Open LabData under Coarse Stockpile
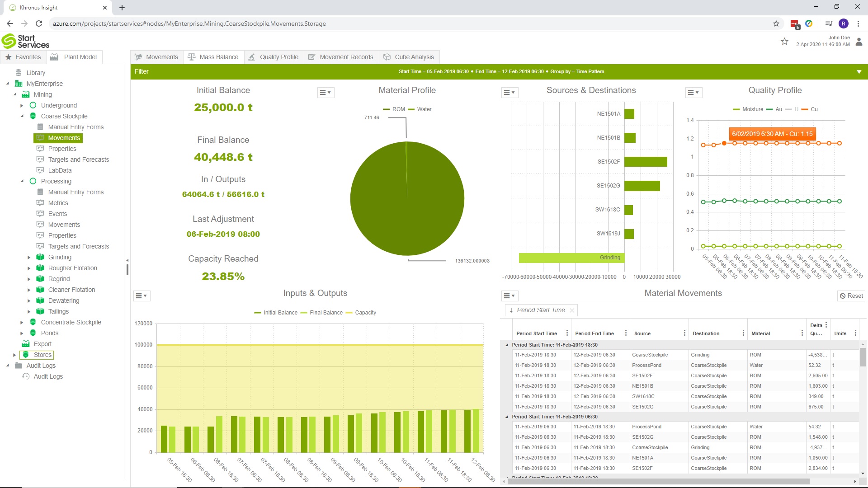The image size is (868, 488). [x=60, y=170]
